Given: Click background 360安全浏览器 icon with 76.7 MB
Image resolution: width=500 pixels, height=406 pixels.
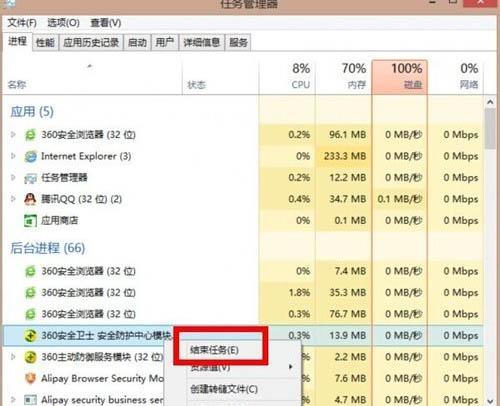Looking at the screenshot, I should (30, 314).
